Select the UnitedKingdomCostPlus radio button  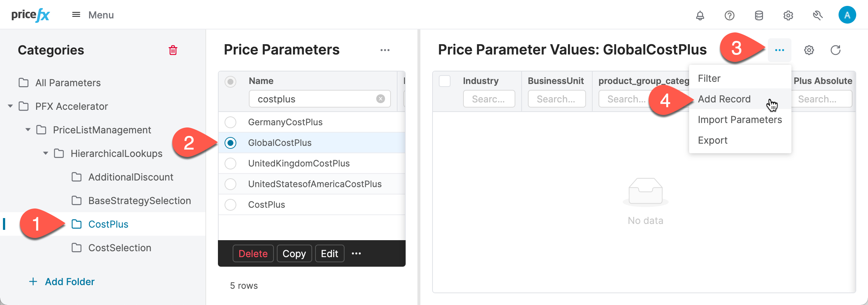[x=230, y=163]
